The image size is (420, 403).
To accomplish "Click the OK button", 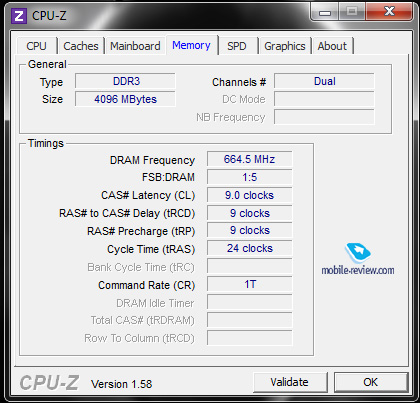I will pyautogui.click(x=371, y=382).
